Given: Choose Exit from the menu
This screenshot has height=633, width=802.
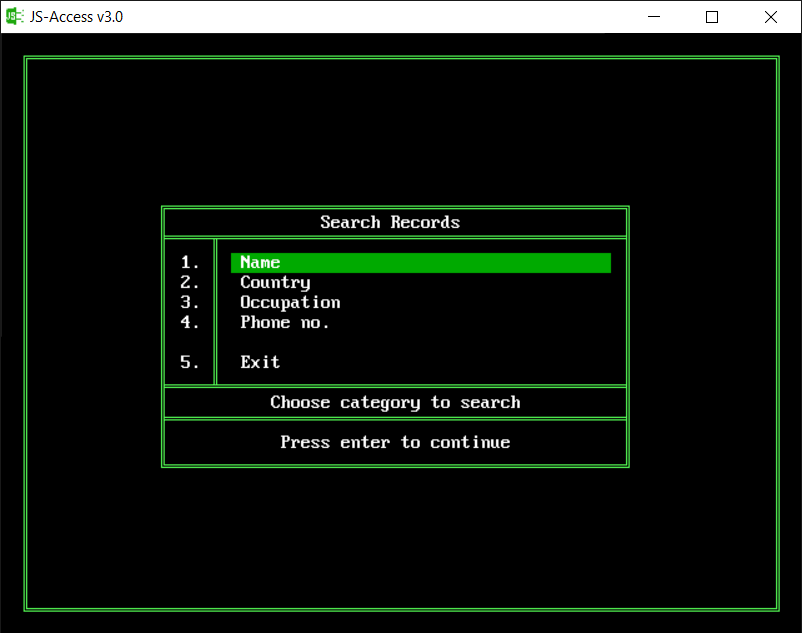Looking at the screenshot, I should tap(259, 362).
